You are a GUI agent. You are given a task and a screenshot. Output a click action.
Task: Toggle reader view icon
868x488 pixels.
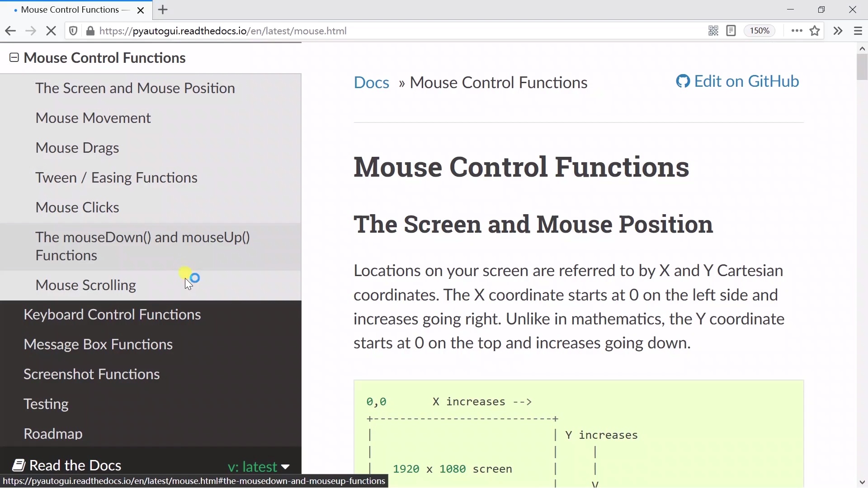click(731, 31)
